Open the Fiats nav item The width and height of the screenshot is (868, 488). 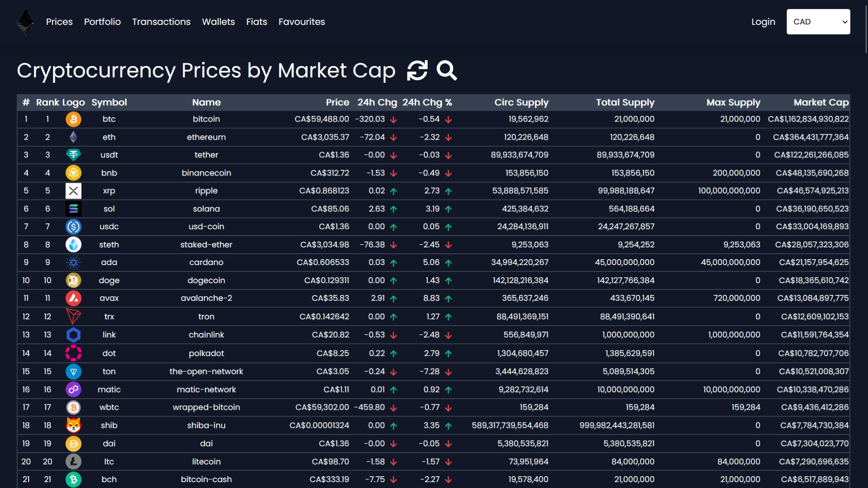[x=257, y=22]
